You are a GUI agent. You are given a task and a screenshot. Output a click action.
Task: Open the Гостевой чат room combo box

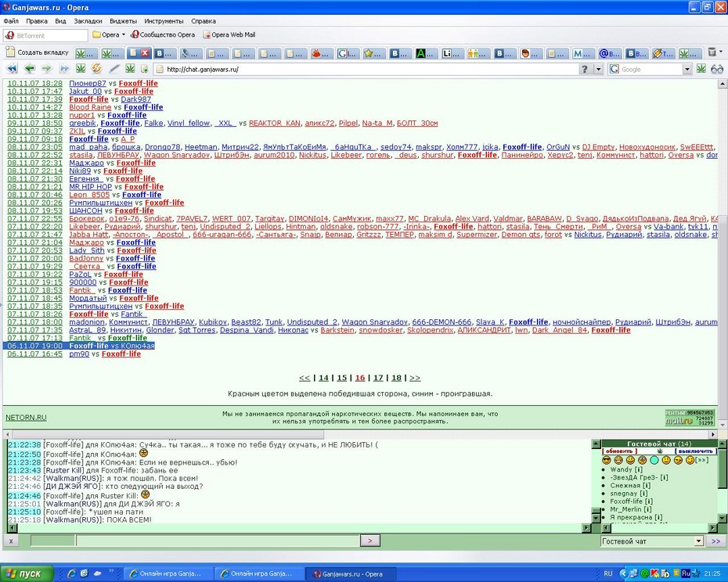coord(652,541)
